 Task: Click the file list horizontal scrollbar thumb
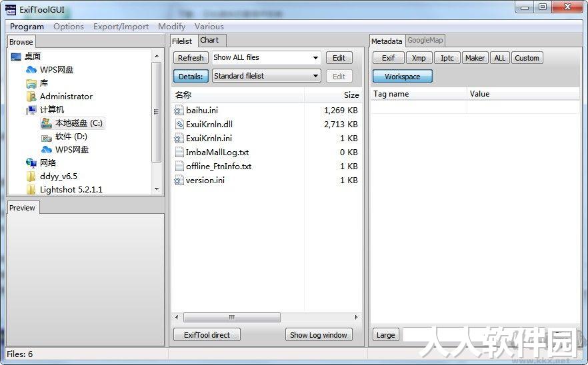(232, 318)
